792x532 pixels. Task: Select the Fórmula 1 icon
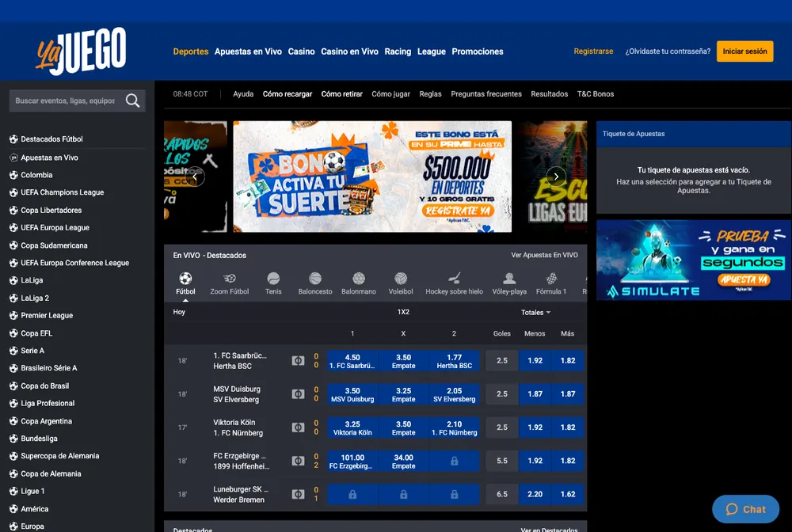[x=551, y=278]
